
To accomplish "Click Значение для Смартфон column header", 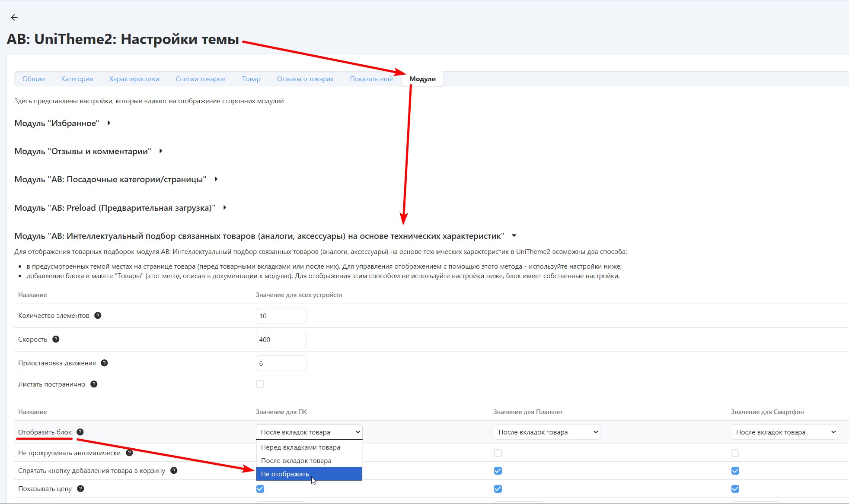I will (x=767, y=412).
